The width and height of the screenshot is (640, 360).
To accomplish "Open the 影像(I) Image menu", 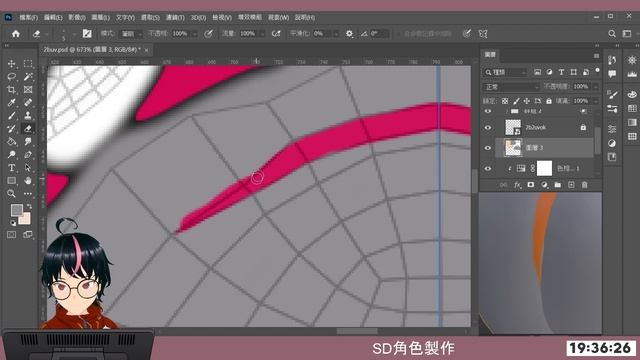I will tap(77, 18).
